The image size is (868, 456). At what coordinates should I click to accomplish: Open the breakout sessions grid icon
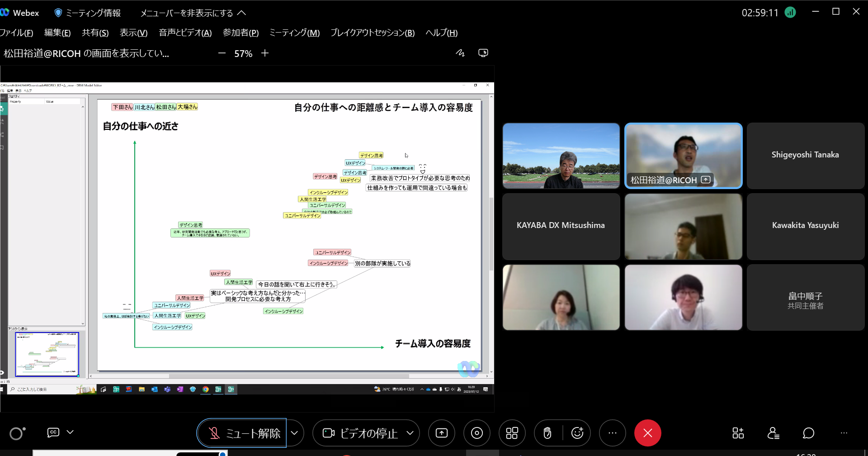512,433
